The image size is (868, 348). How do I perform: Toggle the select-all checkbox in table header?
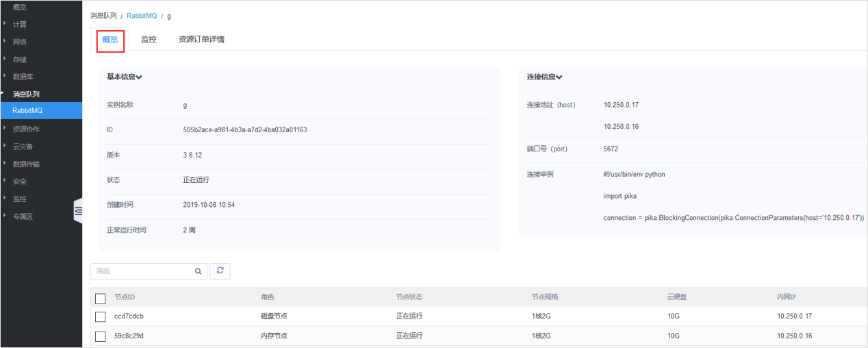click(101, 298)
